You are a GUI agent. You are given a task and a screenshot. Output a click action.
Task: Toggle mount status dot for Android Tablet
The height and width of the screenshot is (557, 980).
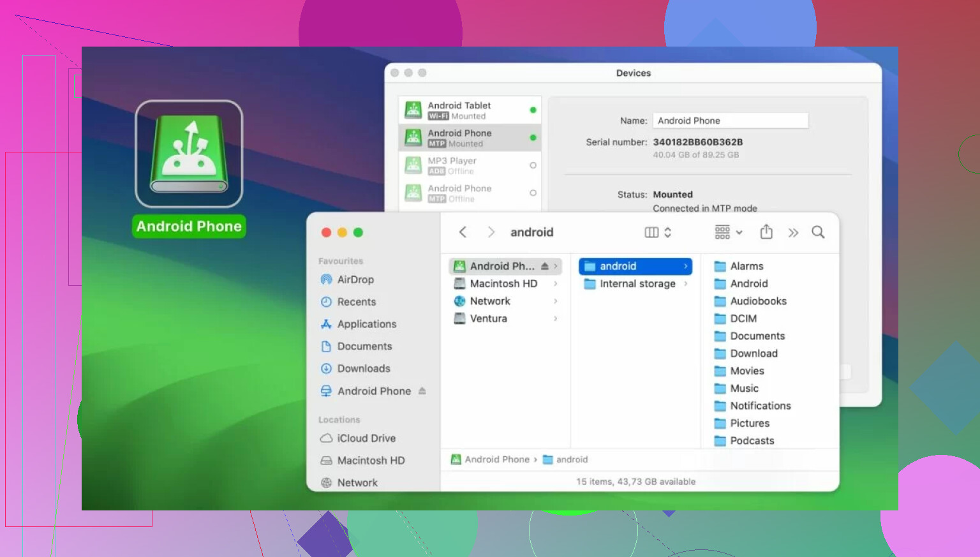point(533,110)
